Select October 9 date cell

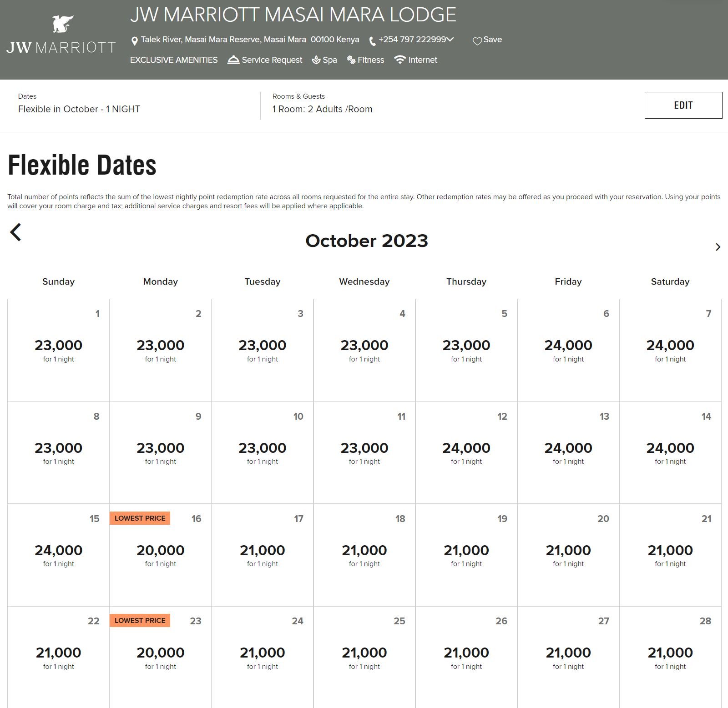160,452
